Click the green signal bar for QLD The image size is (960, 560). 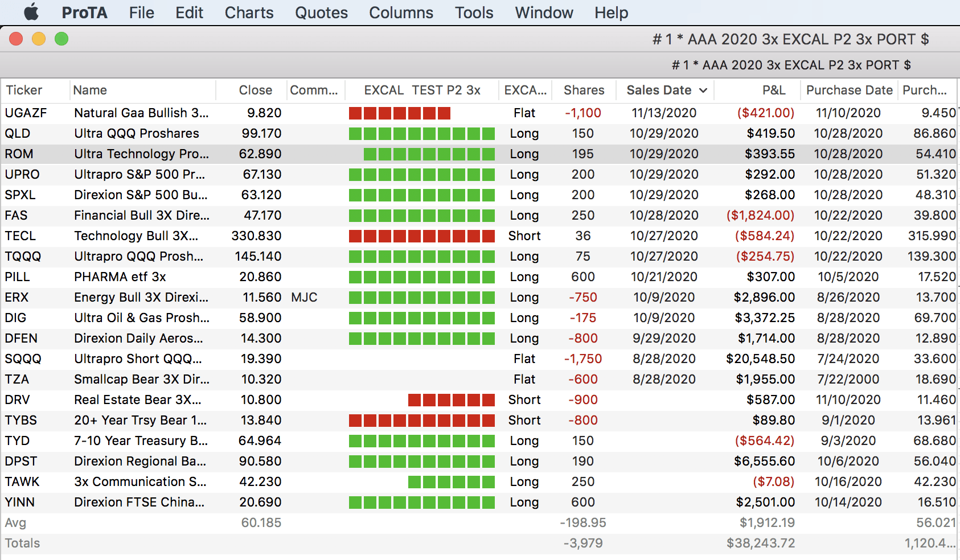point(421,134)
